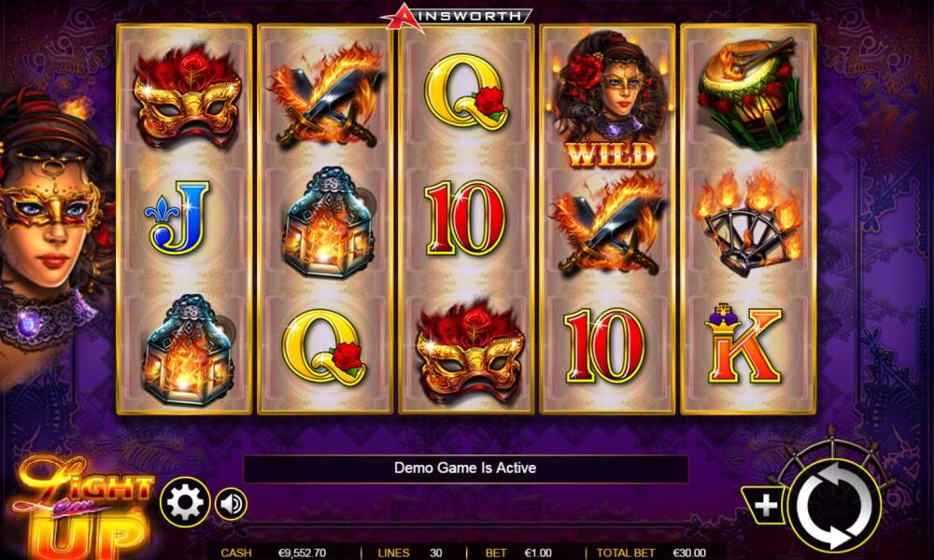934x560 pixels.
Task: Click the Demo Game Is Active banner
Action: (465, 469)
